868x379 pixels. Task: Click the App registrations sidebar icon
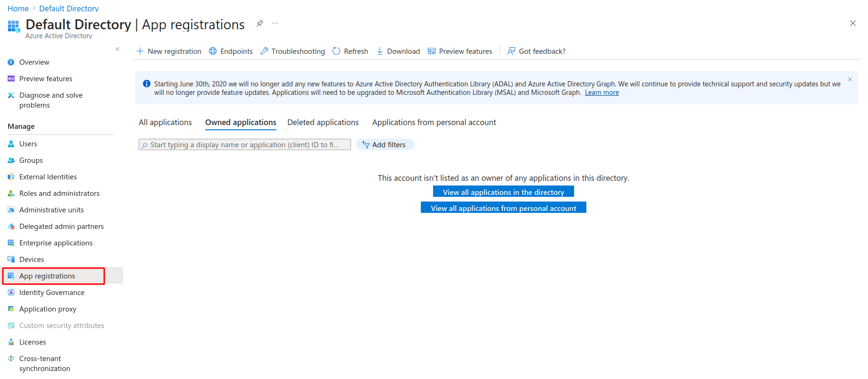point(11,276)
